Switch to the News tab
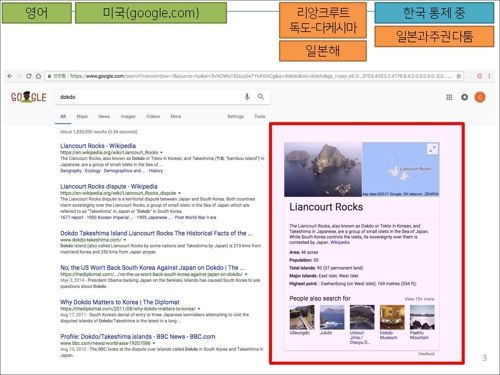This screenshot has width=500, height=375. coord(104,116)
